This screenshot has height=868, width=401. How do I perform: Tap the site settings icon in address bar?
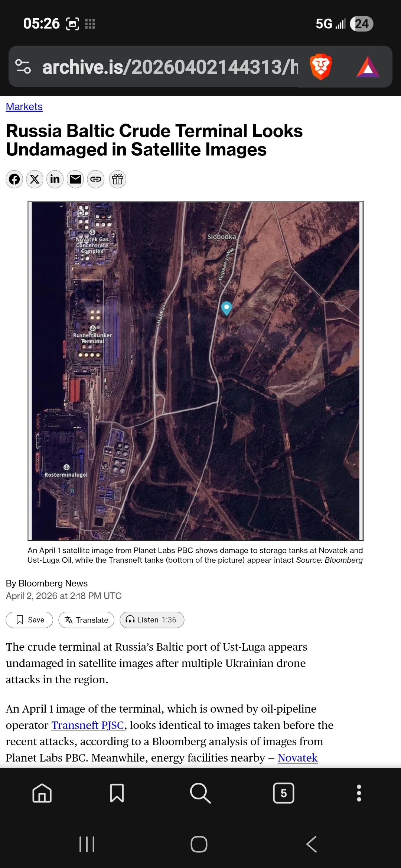pos(23,67)
